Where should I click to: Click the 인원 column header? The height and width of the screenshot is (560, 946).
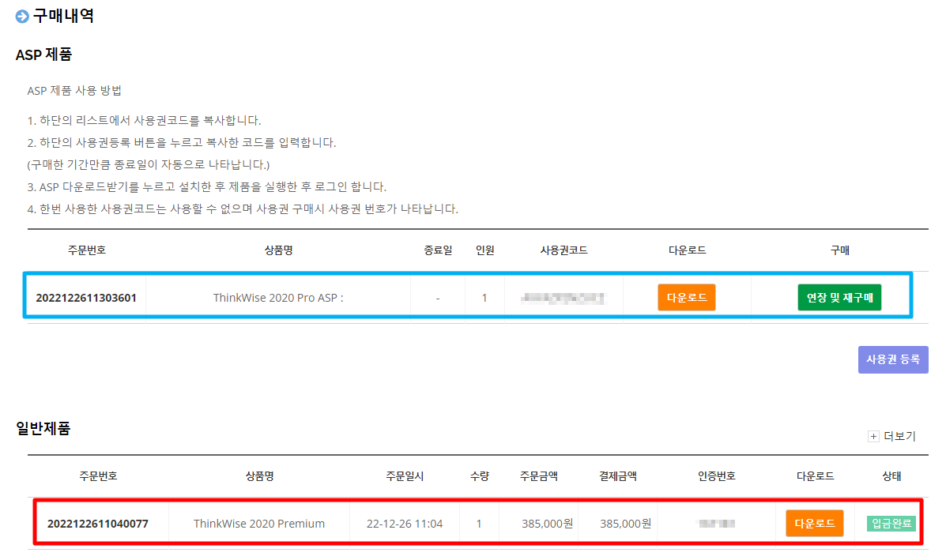(484, 250)
